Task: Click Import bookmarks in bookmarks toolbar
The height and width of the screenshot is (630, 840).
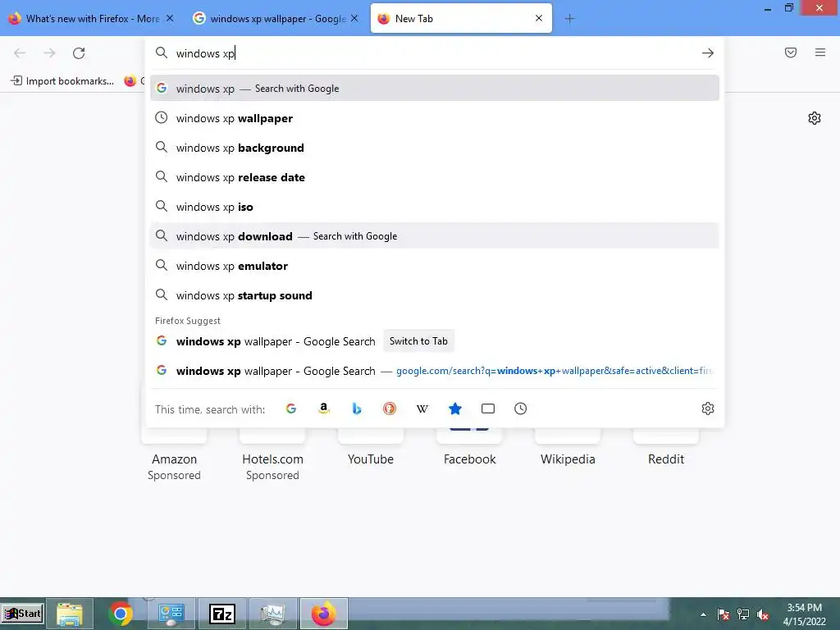Action: point(62,81)
